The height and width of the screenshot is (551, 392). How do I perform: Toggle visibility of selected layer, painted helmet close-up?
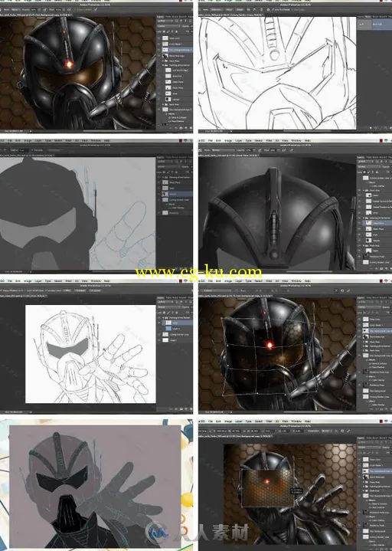click(x=159, y=50)
